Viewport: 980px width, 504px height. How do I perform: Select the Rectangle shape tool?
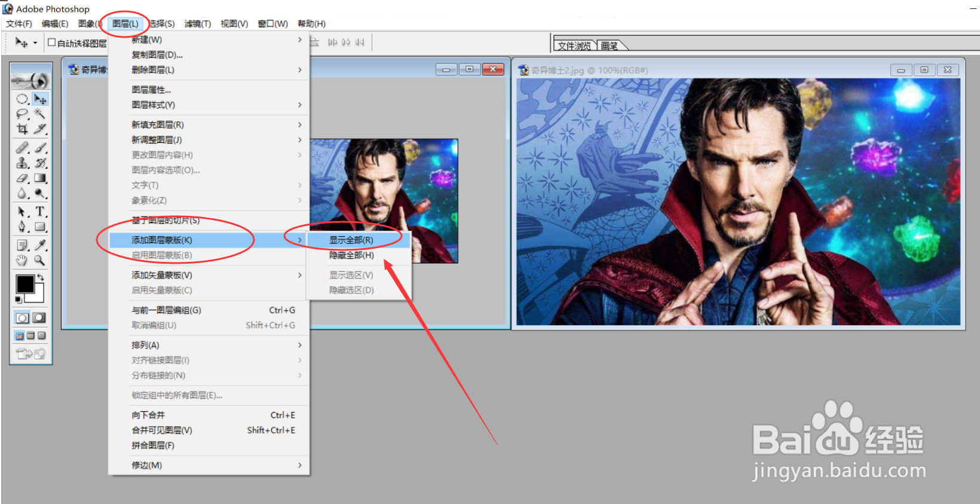(x=40, y=227)
